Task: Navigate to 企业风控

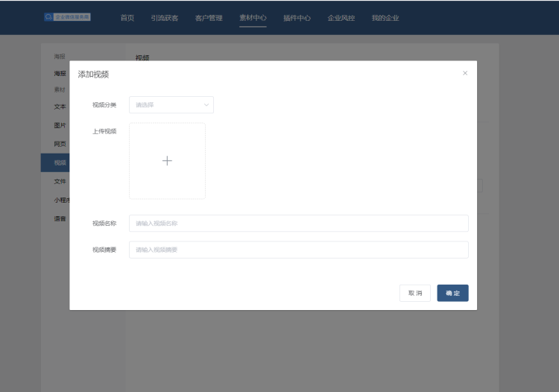Action: click(x=341, y=18)
